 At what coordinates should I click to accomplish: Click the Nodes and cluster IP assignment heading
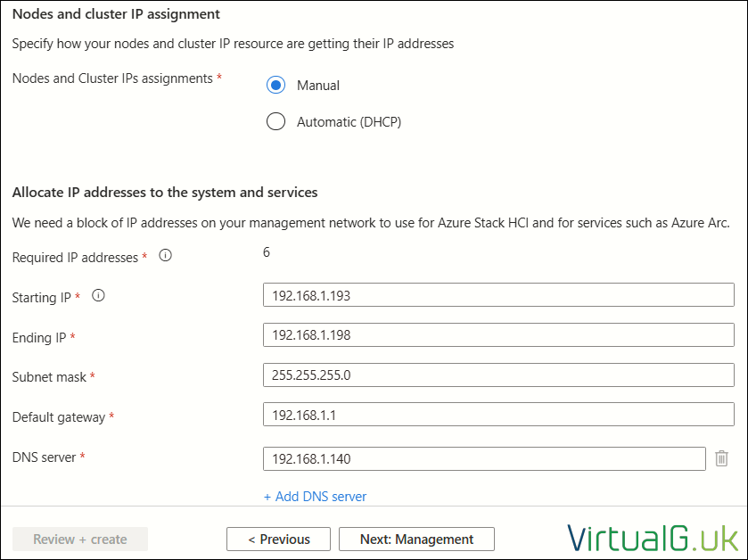coord(116,14)
